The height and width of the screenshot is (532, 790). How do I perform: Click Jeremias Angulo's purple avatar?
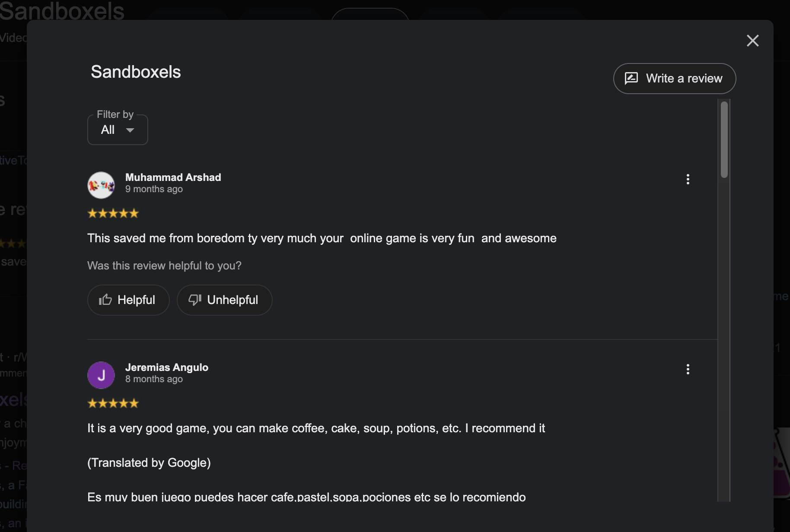coord(101,375)
